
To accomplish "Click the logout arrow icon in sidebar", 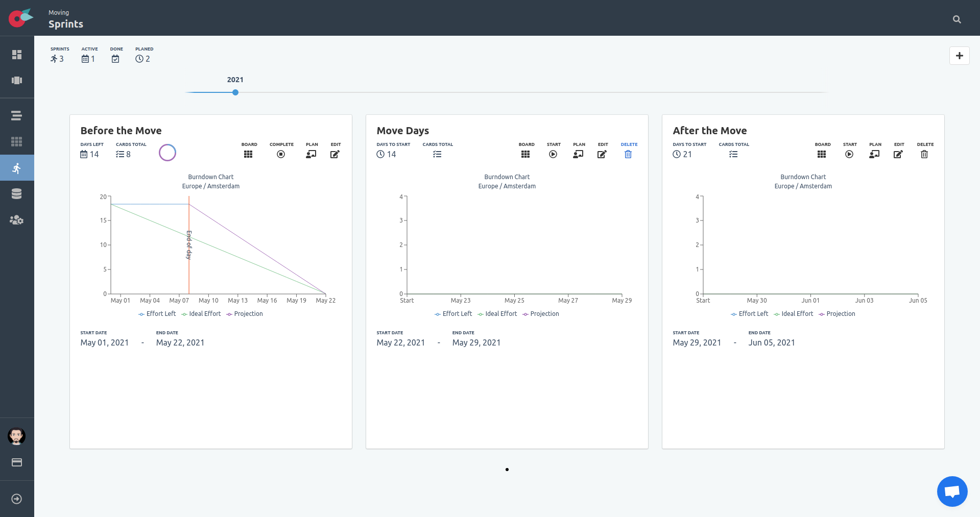I will point(17,499).
